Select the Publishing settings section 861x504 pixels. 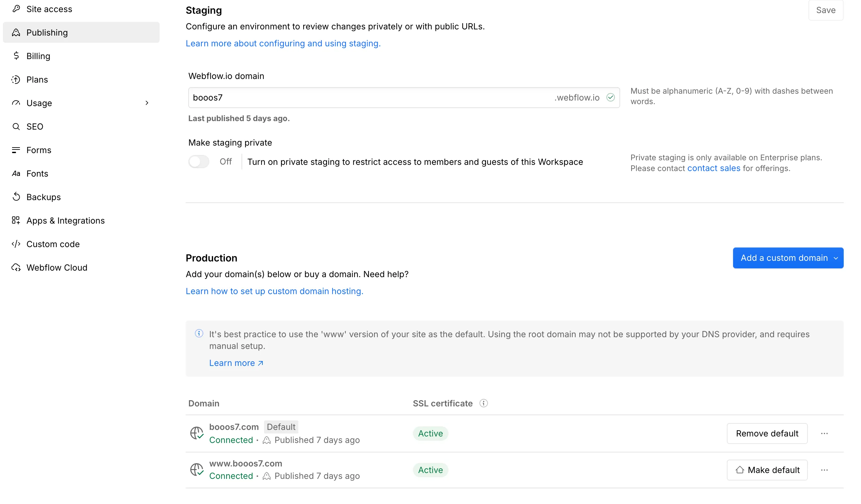click(x=81, y=32)
